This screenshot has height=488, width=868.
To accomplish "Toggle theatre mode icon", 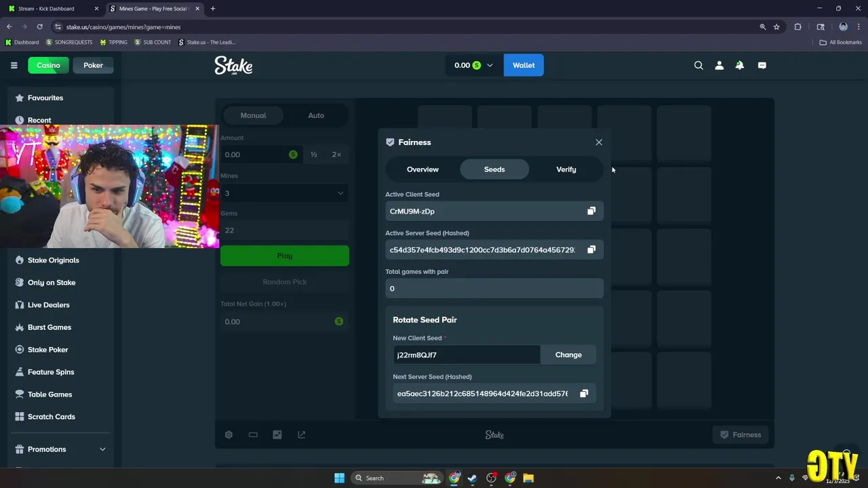I will click(x=253, y=435).
